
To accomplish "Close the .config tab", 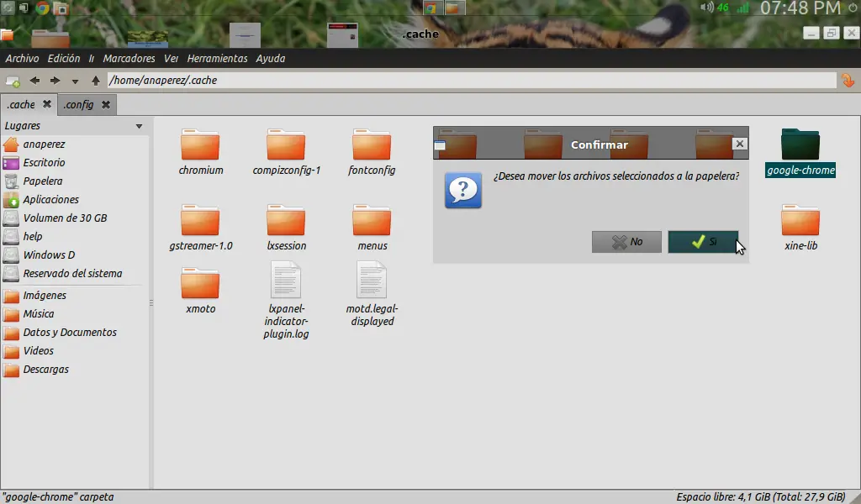I will [106, 104].
